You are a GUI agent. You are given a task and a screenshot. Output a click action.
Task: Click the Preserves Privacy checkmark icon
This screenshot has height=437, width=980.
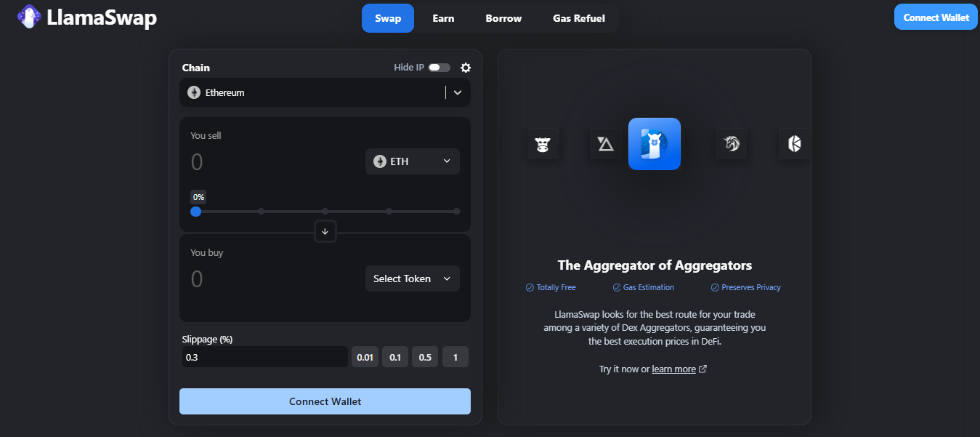click(715, 288)
